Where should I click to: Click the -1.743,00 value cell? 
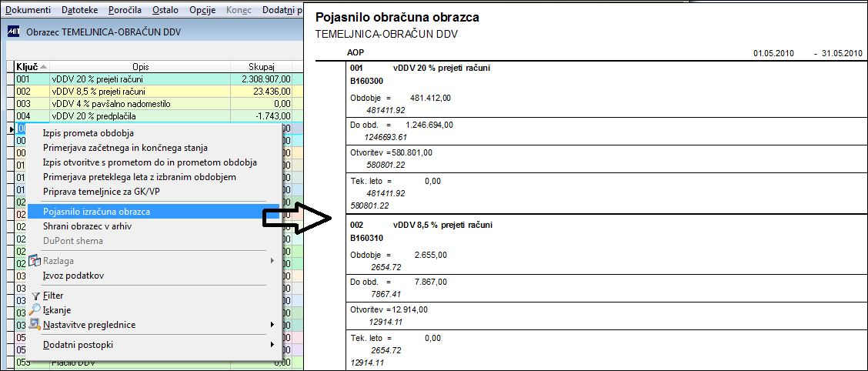coord(262,116)
